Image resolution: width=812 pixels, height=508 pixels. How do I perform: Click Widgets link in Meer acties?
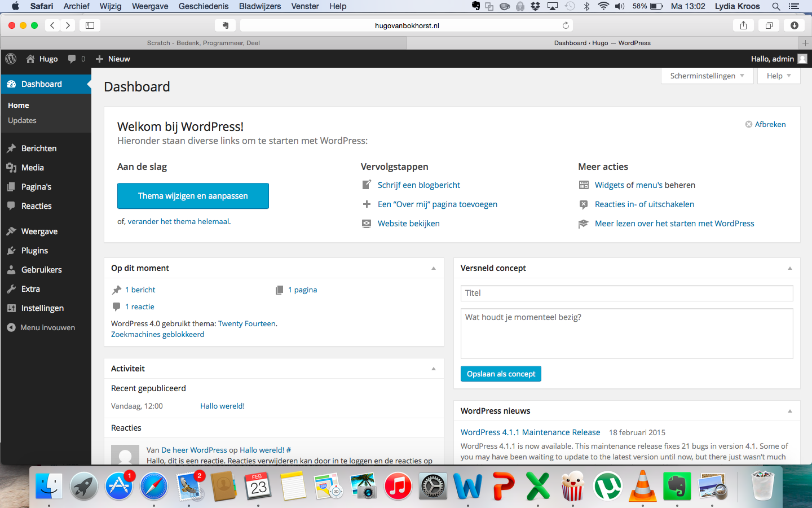click(x=610, y=185)
